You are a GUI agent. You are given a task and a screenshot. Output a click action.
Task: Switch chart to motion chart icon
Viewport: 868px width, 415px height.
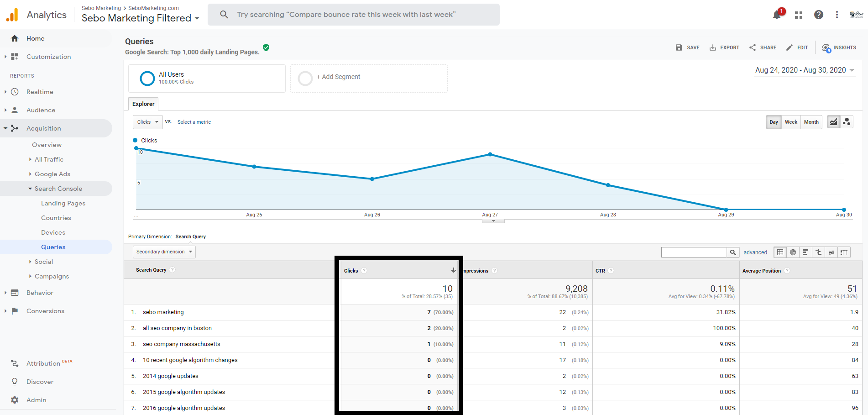pyautogui.click(x=847, y=122)
